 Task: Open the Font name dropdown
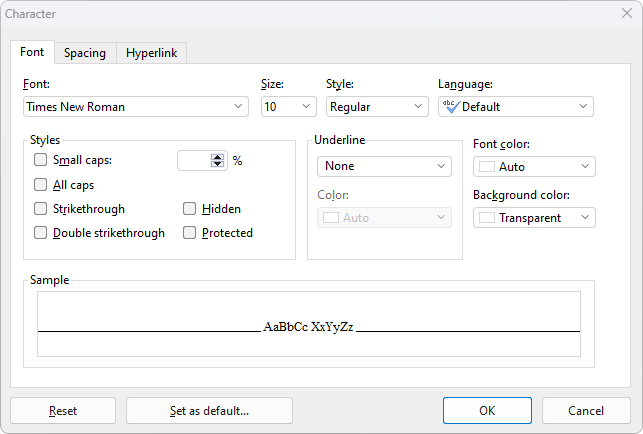(x=238, y=107)
